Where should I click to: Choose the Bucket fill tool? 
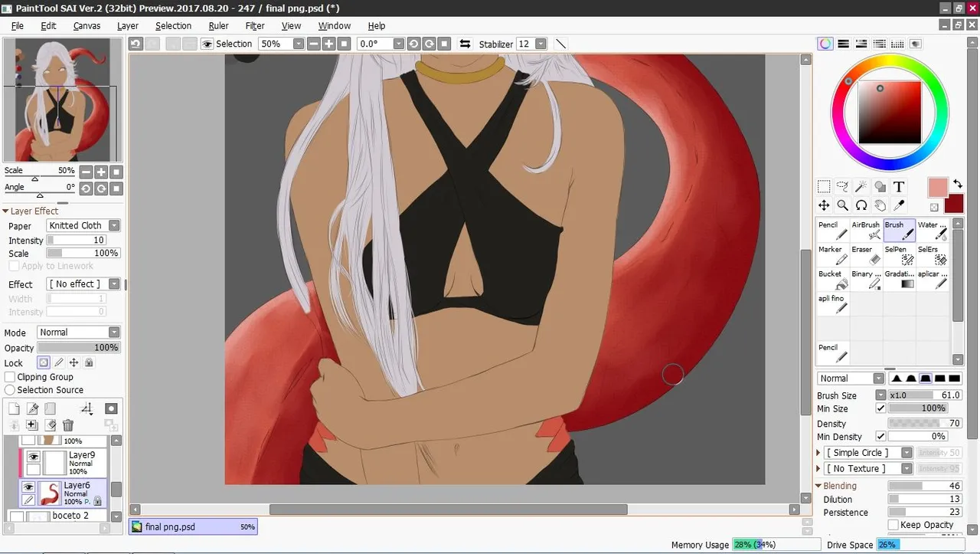pyautogui.click(x=833, y=280)
